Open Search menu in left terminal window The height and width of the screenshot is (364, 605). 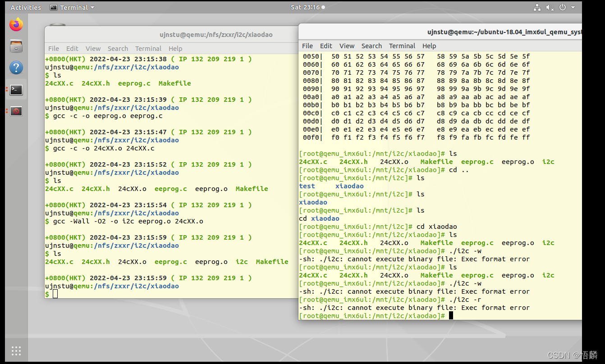(x=118, y=49)
